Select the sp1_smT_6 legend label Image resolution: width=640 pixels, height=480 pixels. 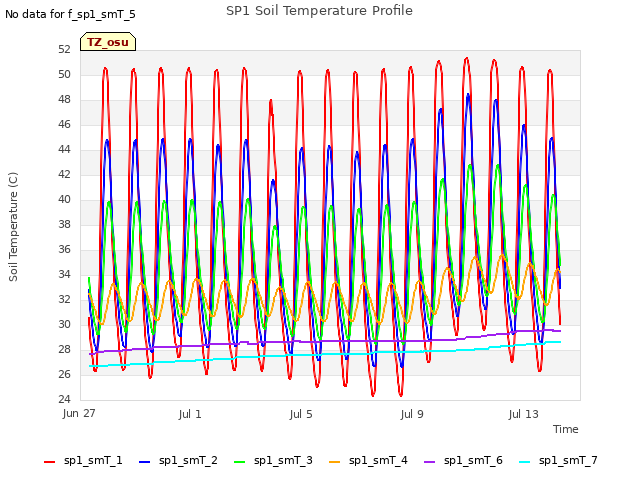[x=473, y=461]
